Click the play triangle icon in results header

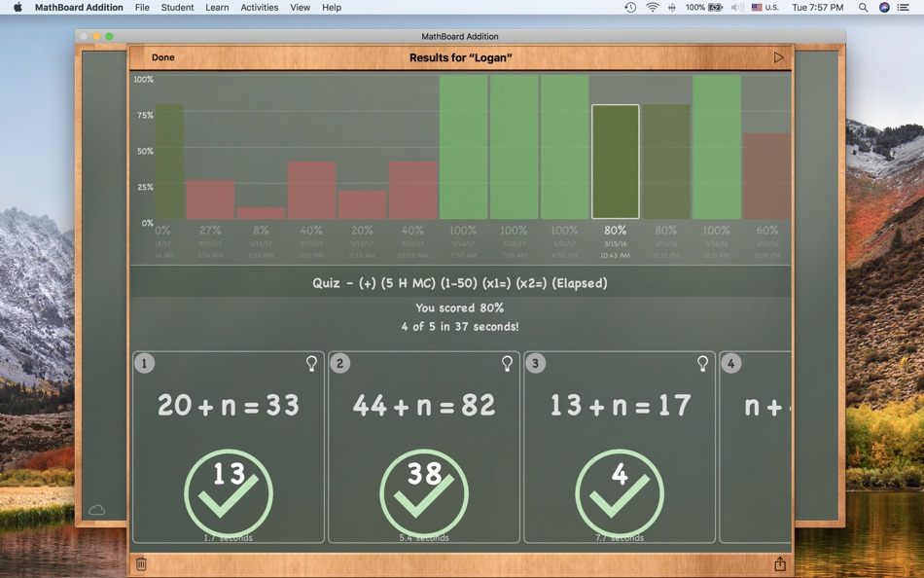[778, 57]
